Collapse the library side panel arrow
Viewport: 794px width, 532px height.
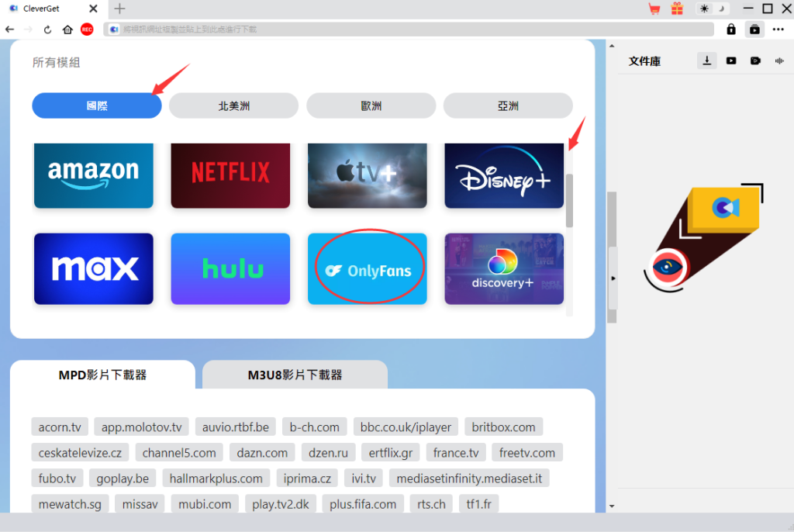point(613,278)
